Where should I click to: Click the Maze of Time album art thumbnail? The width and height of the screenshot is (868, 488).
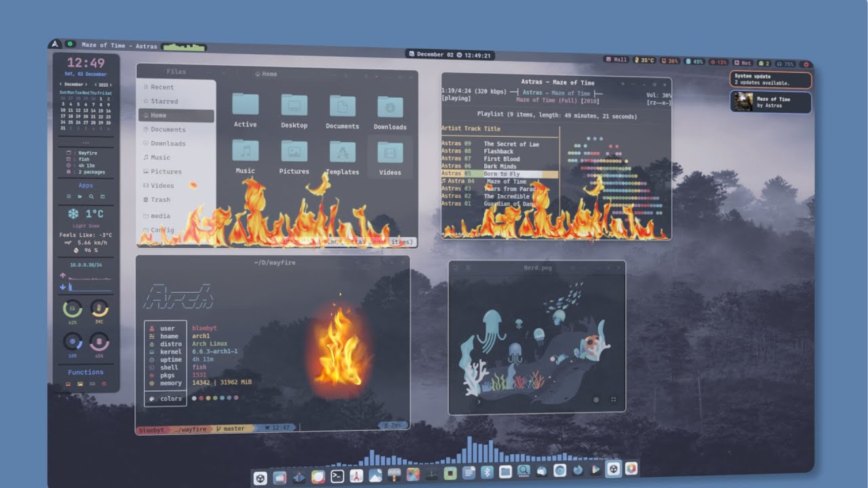[x=743, y=102]
